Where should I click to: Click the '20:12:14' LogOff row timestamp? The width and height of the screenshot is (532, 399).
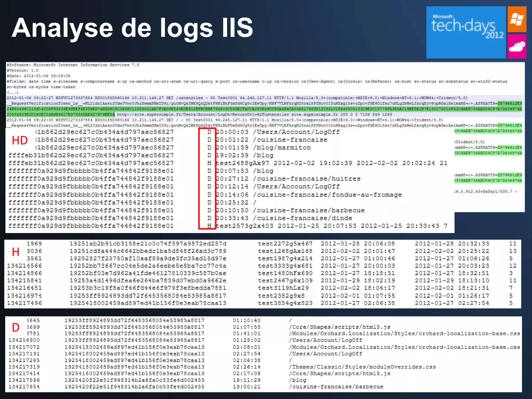pyautogui.click(x=232, y=187)
